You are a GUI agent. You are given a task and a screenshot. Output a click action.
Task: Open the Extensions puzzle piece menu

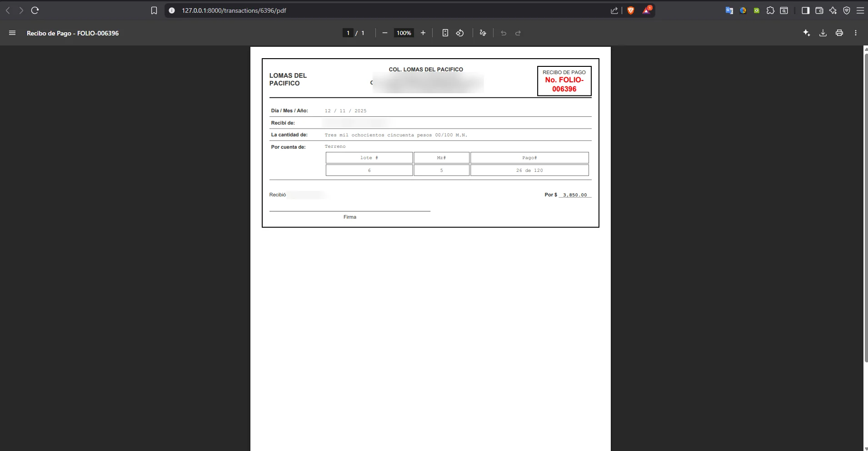tap(770, 10)
